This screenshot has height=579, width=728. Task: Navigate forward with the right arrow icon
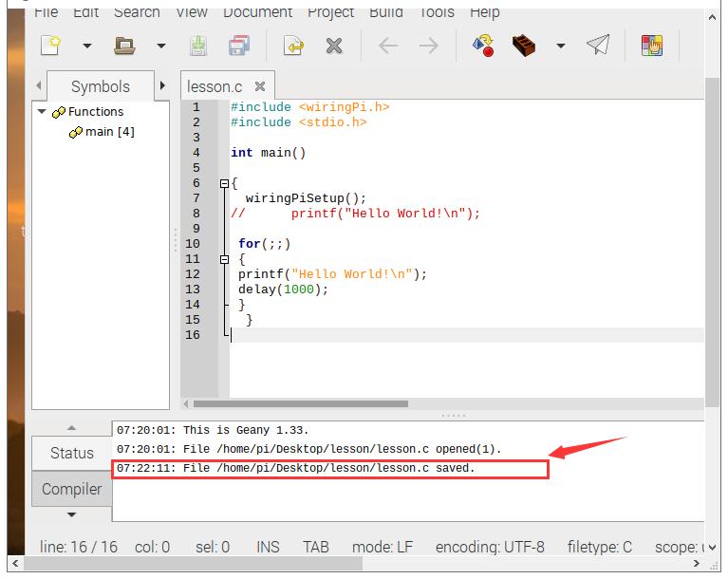pyautogui.click(x=428, y=46)
